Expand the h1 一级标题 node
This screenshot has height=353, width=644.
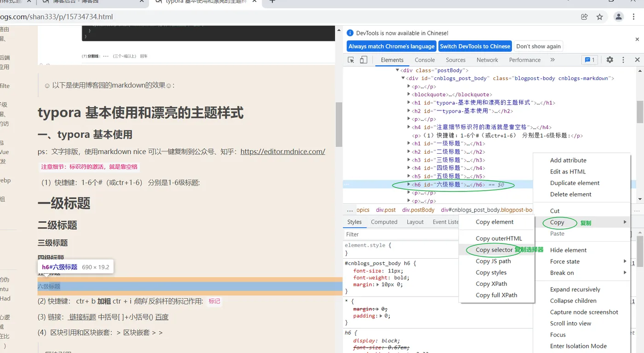tap(408, 144)
